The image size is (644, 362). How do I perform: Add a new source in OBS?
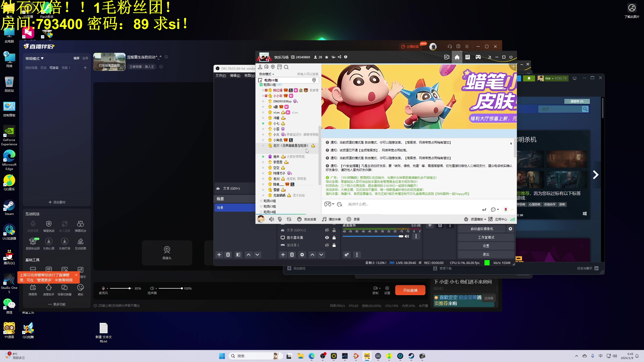[283, 255]
